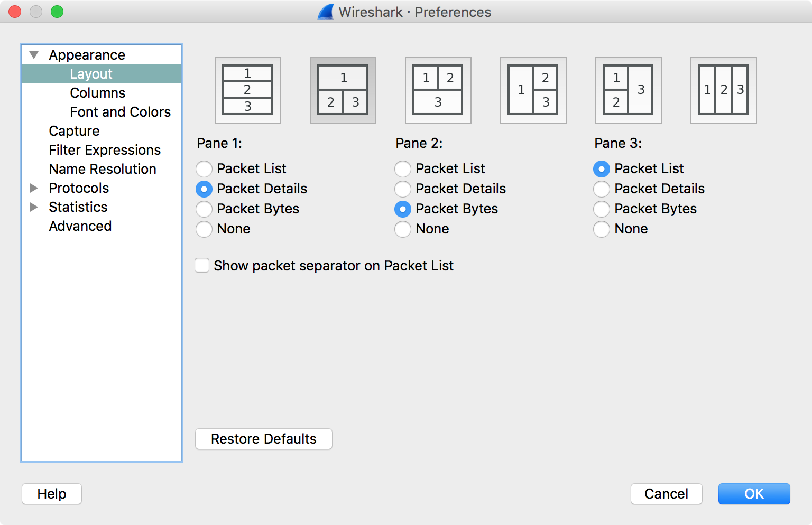
Task: Enable Show packet separator on Packet List
Action: [202, 265]
